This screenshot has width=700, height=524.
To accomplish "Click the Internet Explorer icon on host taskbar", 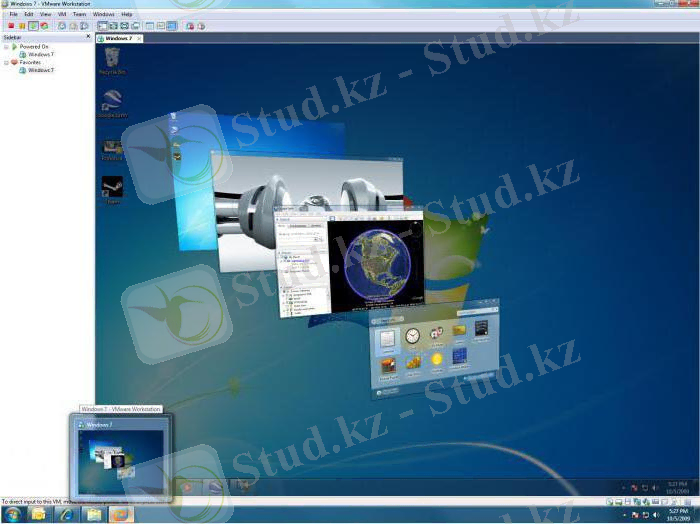I will (66, 514).
